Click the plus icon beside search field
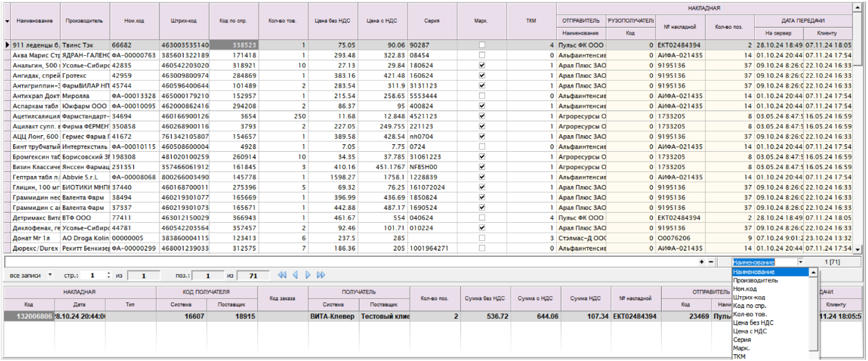This screenshot has height=361, width=868. point(702,262)
